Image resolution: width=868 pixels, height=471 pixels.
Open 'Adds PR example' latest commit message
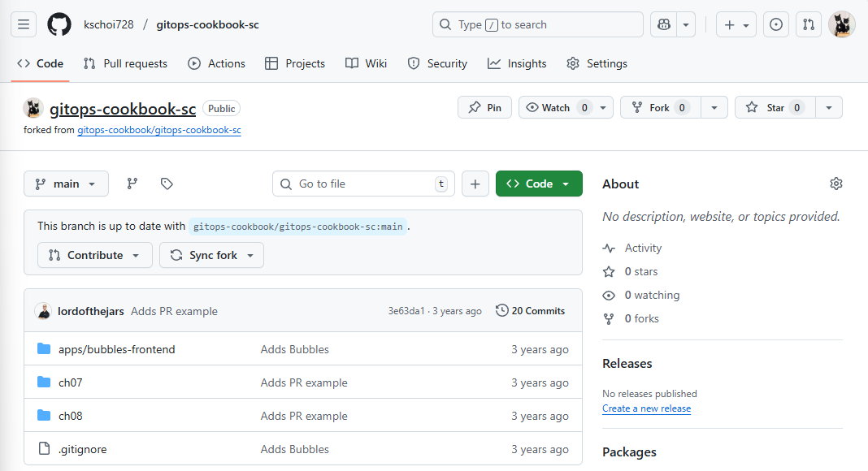175,311
